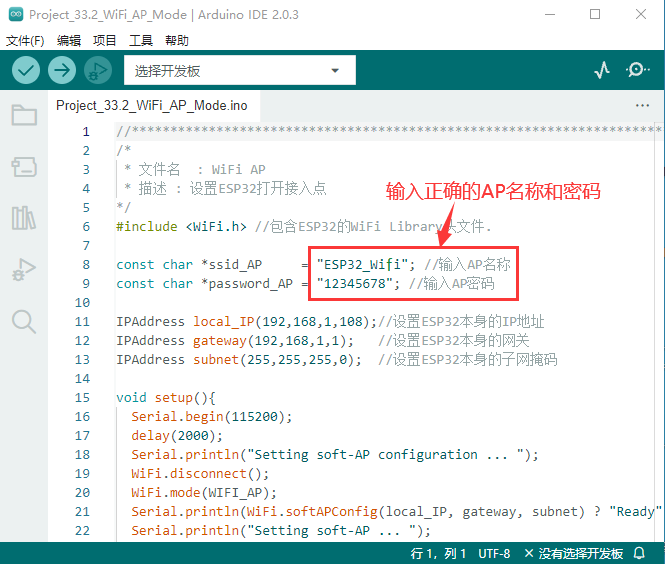
Task: Open the 帮助 menu
Action: (176, 41)
